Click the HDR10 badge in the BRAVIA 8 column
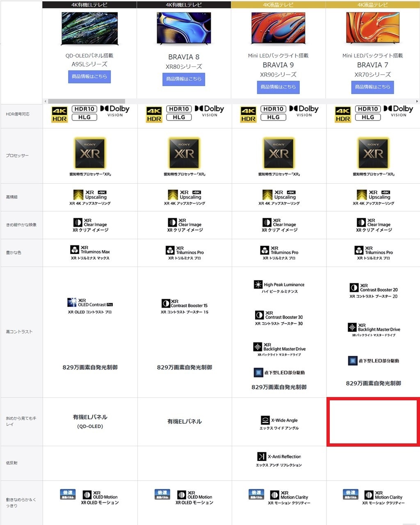 click(x=179, y=109)
